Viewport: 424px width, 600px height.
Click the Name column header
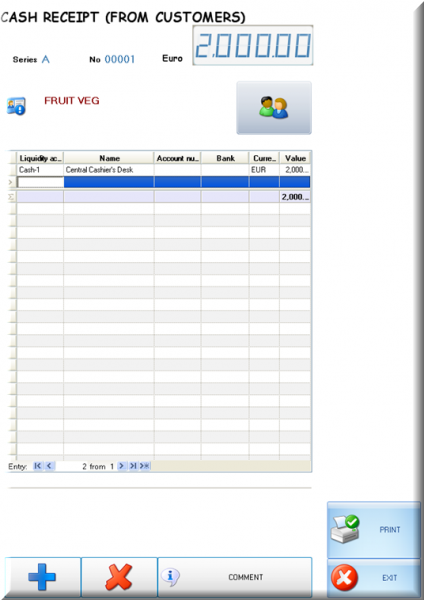(109, 158)
